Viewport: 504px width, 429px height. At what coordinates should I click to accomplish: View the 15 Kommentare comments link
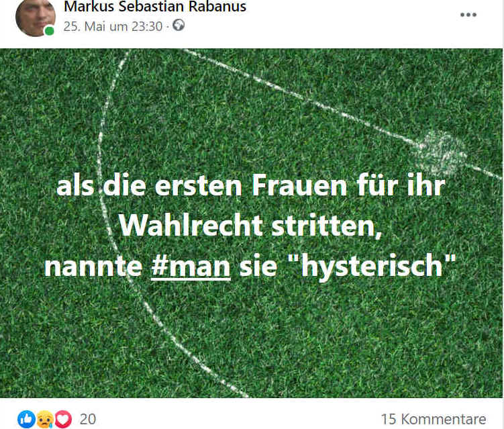click(434, 419)
